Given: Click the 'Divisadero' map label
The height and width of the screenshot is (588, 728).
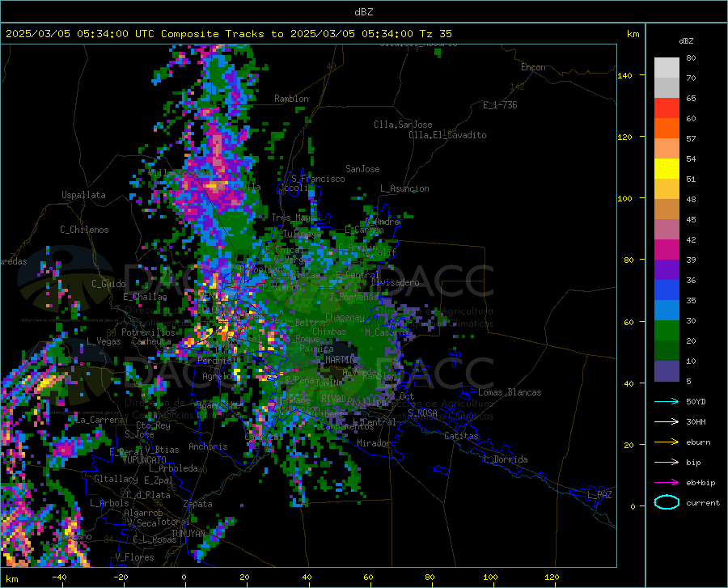Looking at the screenshot, I should coord(395,282).
